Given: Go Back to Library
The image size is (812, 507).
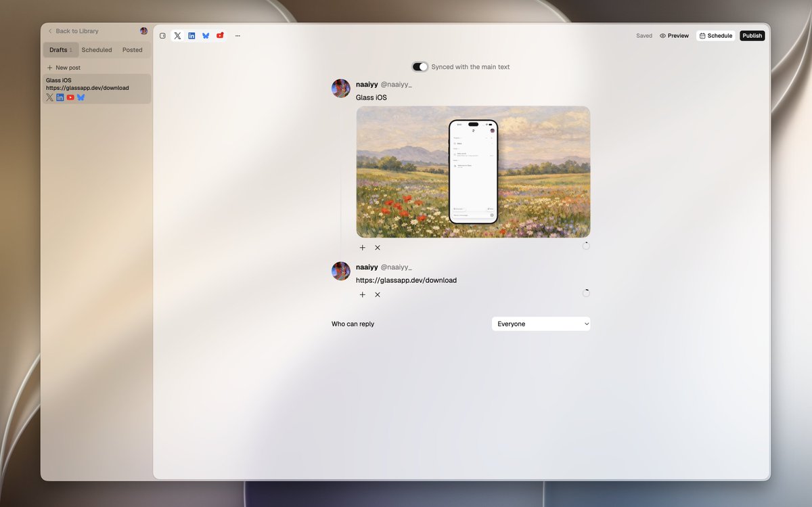Looking at the screenshot, I should pyautogui.click(x=73, y=31).
